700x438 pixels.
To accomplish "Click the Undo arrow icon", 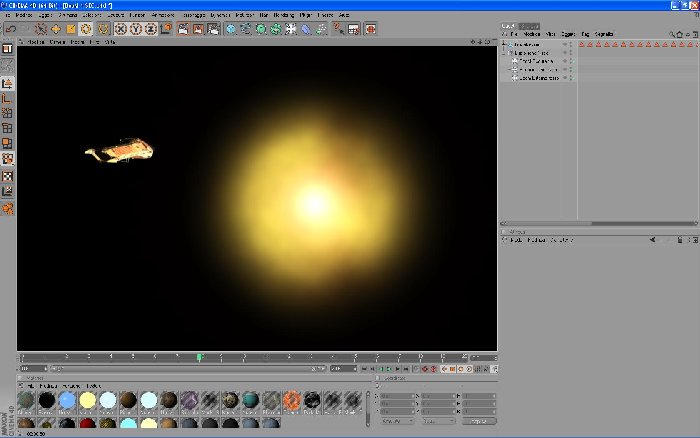I will click(x=11, y=29).
